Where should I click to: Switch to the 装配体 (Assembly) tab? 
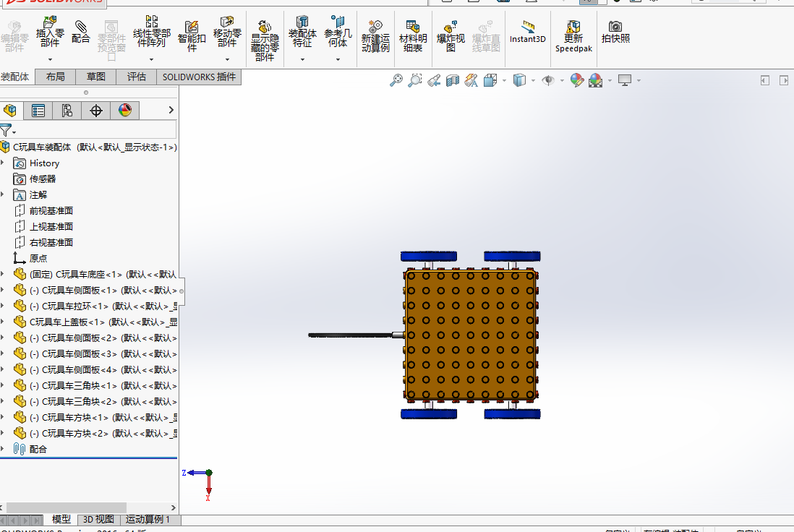(x=15, y=77)
